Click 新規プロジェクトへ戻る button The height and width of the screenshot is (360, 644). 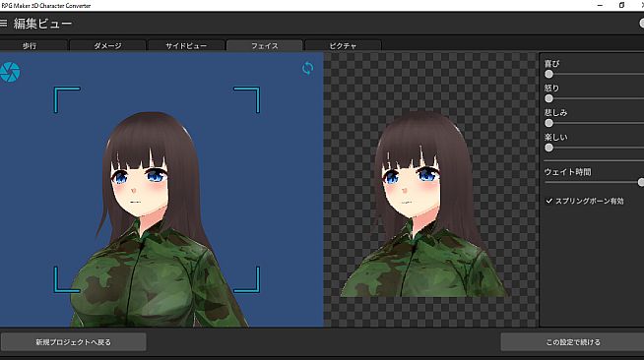tap(74, 342)
